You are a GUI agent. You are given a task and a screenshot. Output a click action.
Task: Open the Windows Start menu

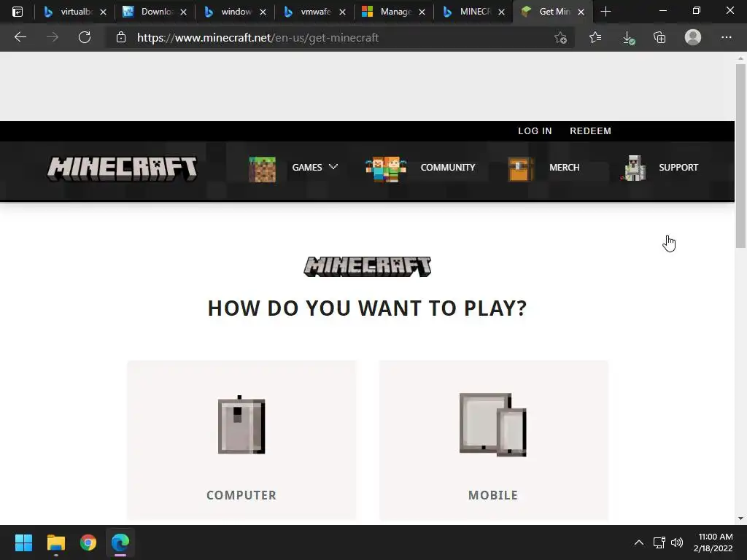tap(23, 542)
